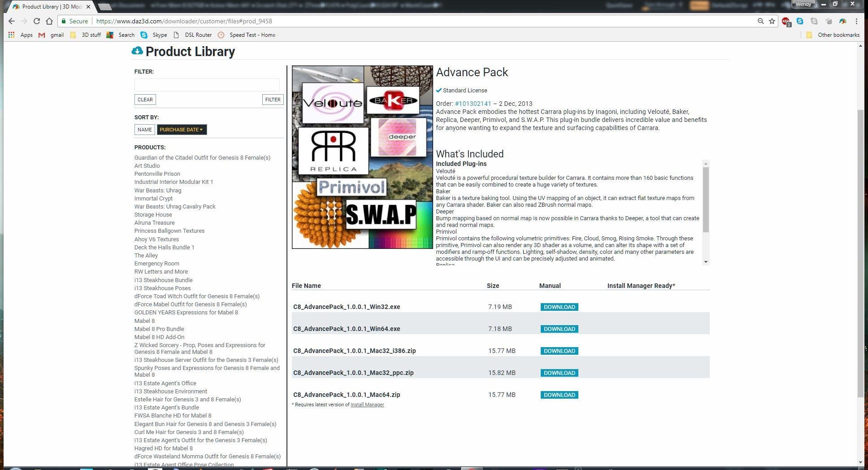This screenshot has width=868, height=470.
Task: Select RW Letters and More
Action: click(161, 272)
